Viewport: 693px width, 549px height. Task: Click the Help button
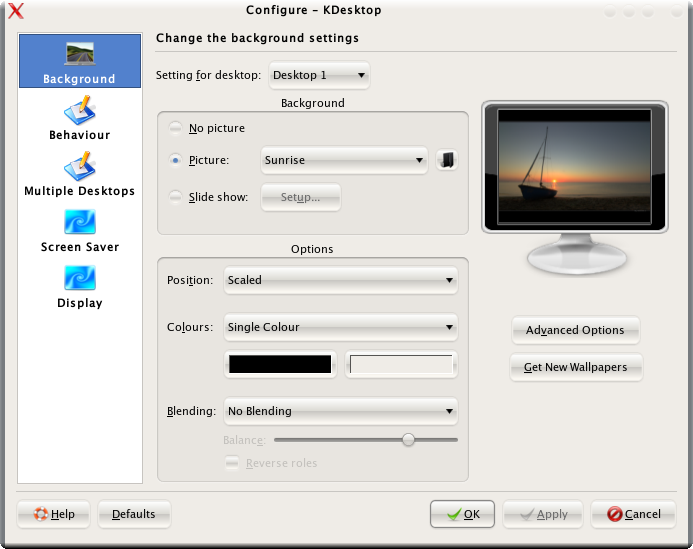tap(53, 514)
